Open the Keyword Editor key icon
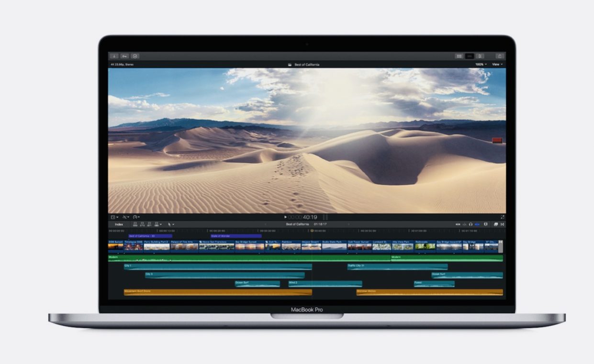The image size is (594, 364). tap(125, 56)
